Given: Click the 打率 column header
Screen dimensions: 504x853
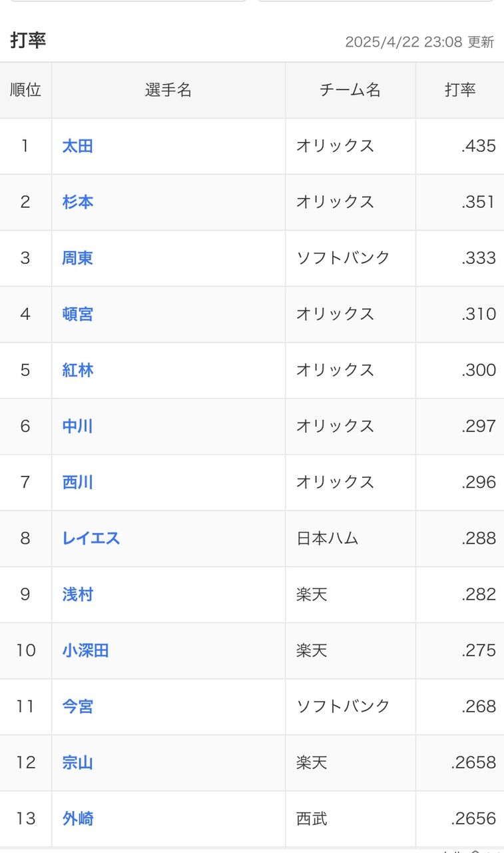Looking at the screenshot, I should tap(460, 91).
